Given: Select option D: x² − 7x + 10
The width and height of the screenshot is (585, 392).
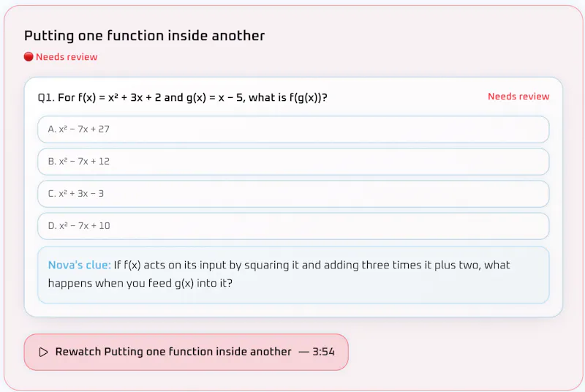Looking at the screenshot, I should pos(293,226).
